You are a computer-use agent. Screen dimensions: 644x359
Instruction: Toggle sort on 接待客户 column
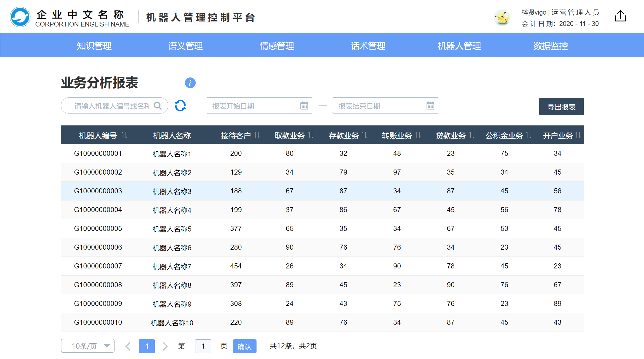[x=257, y=136]
